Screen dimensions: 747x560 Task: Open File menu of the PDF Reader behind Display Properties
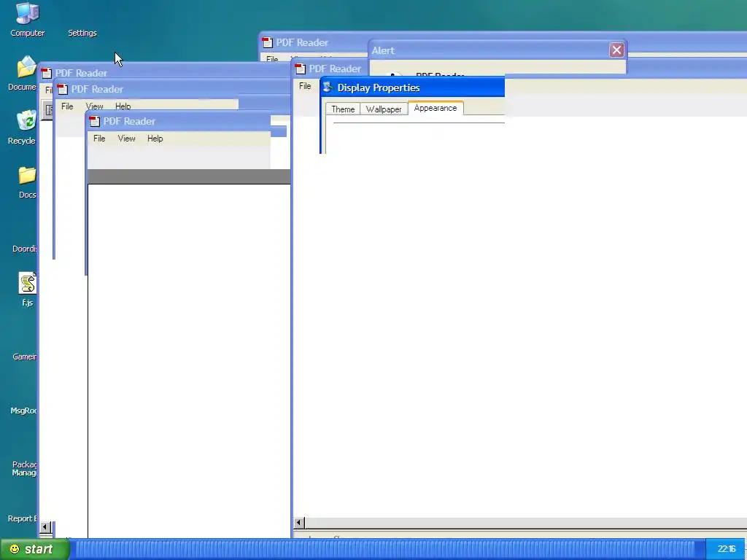(305, 86)
